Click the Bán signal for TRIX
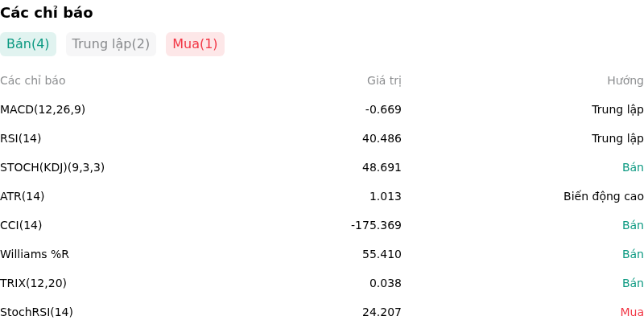Image resolution: width=644 pixels, height=320 pixels. pyautogui.click(x=633, y=283)
